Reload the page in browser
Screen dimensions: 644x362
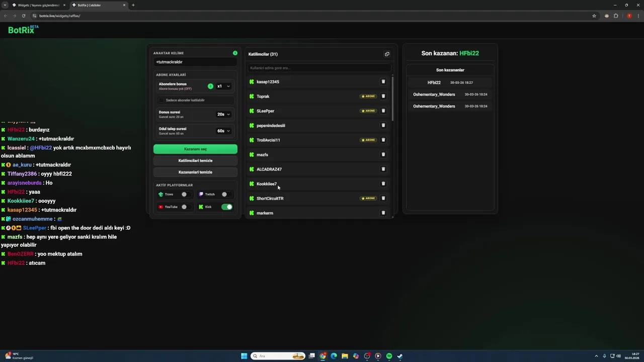[x=23, y=16]
